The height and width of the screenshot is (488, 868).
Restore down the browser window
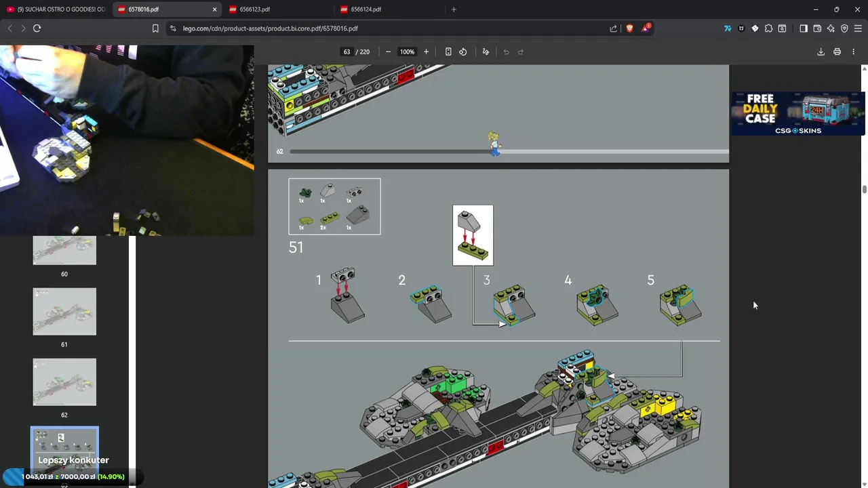click(837, 9)
